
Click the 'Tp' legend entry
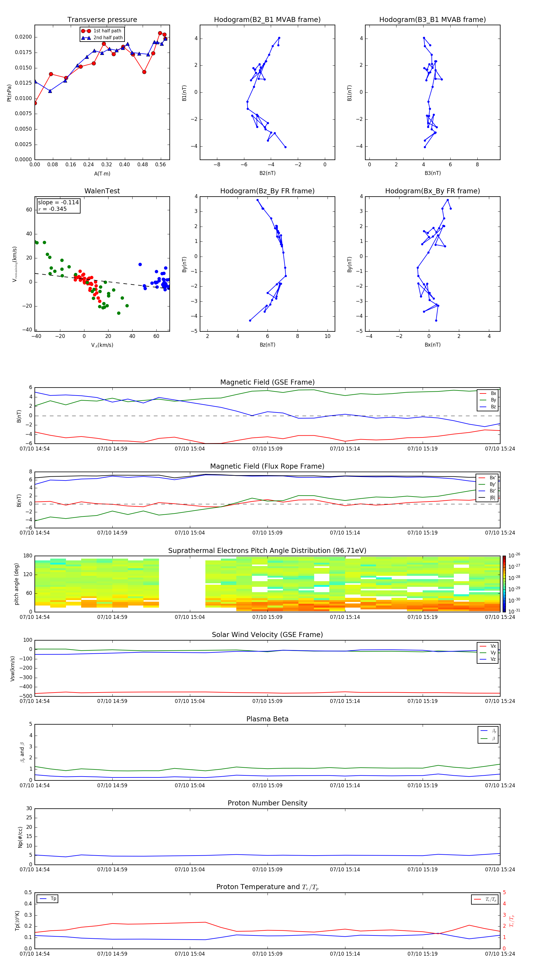point(48,899)
